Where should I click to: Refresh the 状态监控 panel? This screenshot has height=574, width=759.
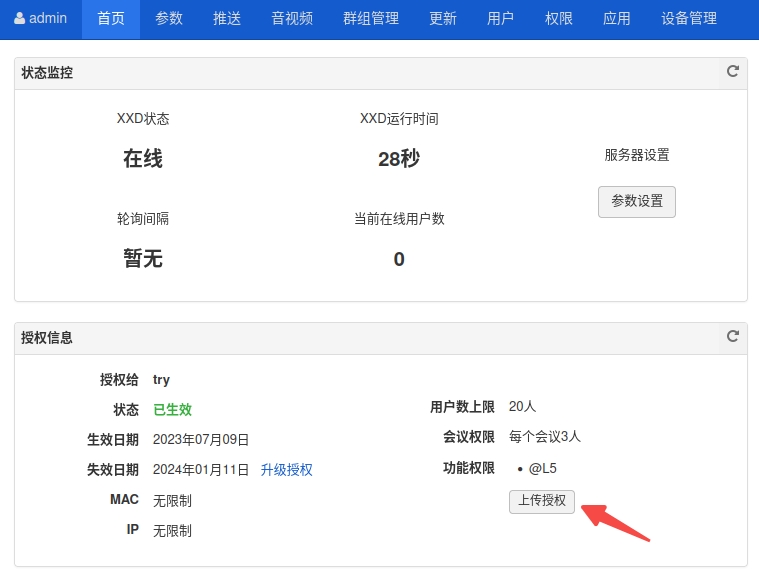(733, 72)
